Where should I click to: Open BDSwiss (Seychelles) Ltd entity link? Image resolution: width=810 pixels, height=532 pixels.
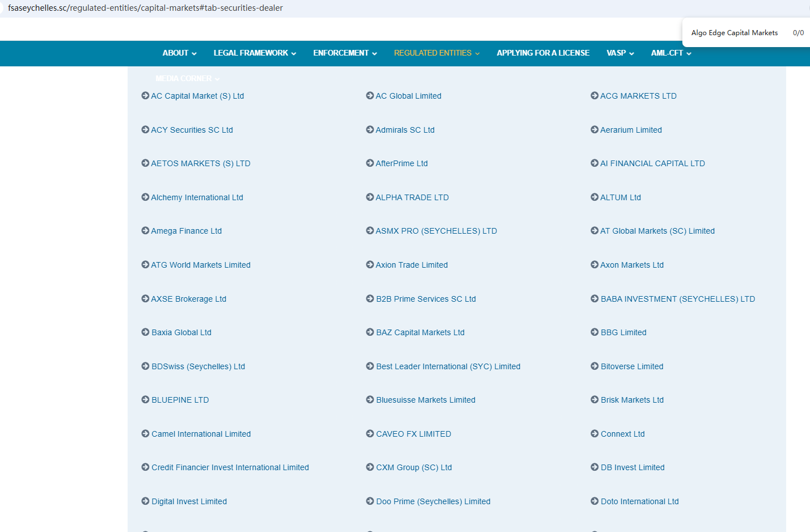[x=198, y=366]
